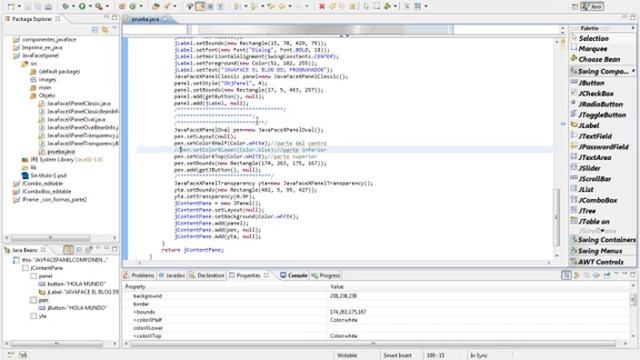
Task: Select the JPasswordField palette component
Action: point(603,147)
